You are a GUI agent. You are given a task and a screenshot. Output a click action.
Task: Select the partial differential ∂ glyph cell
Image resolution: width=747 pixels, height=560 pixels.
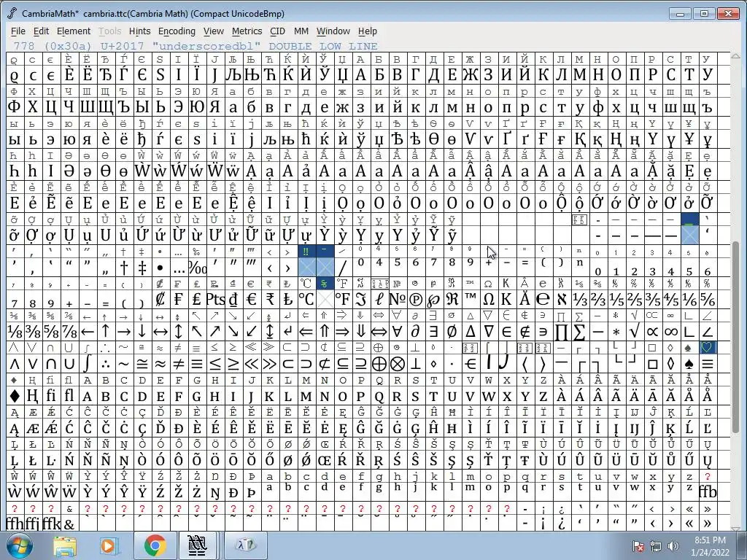click(x=415, y=332)
